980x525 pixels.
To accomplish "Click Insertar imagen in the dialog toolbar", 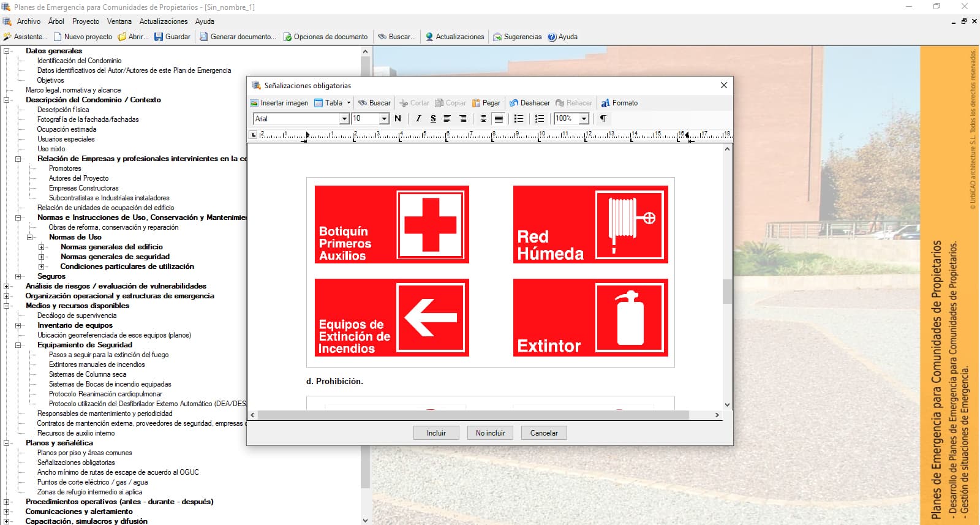I will point(279,103).
